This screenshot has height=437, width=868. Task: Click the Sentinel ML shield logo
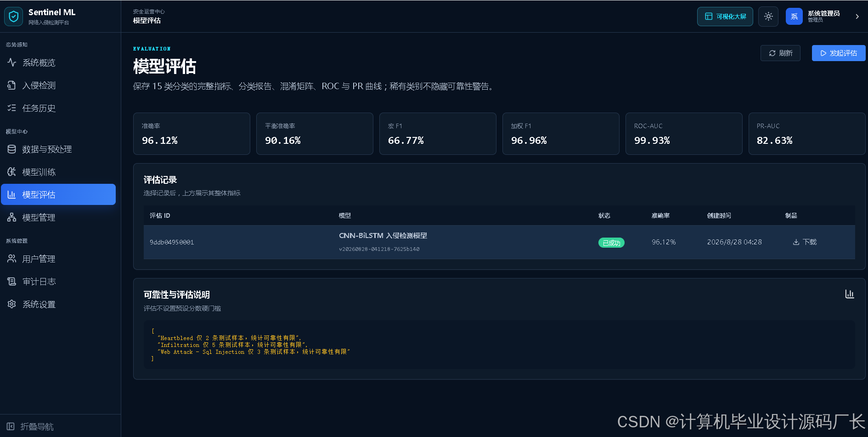coord(14,17)
